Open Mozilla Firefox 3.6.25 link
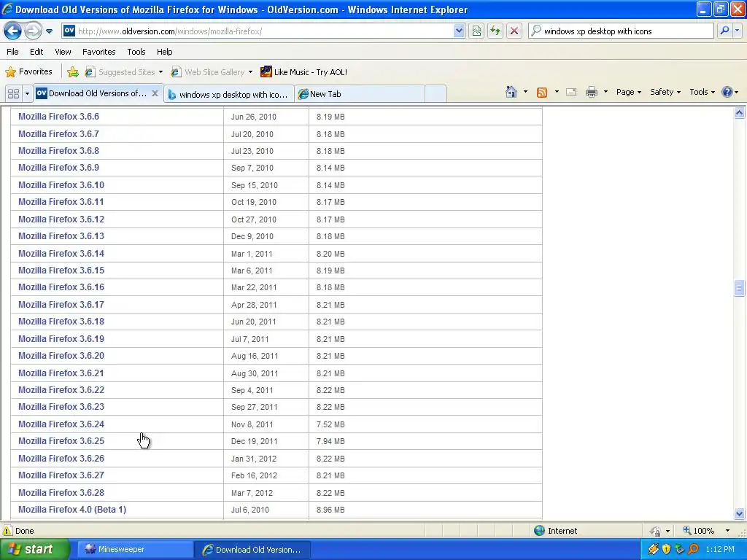The image size is (747, 560). pos(61,441)
